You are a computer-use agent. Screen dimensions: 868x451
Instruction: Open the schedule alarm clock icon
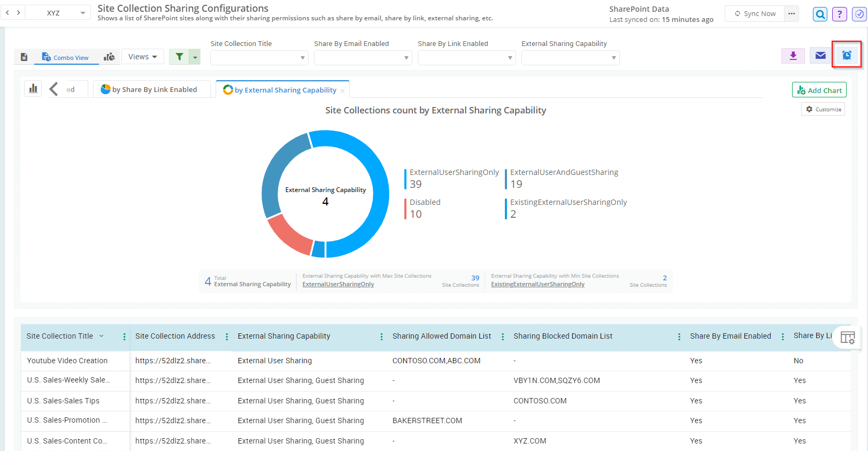847,55
